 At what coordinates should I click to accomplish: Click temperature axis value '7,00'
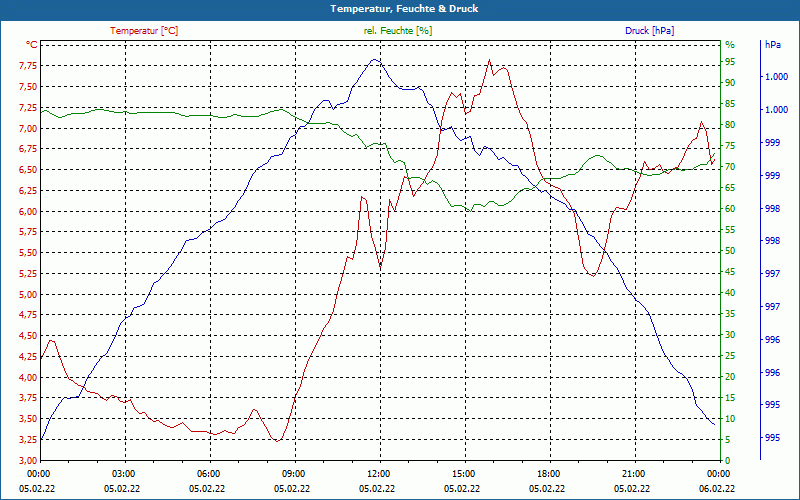[28, 128]
